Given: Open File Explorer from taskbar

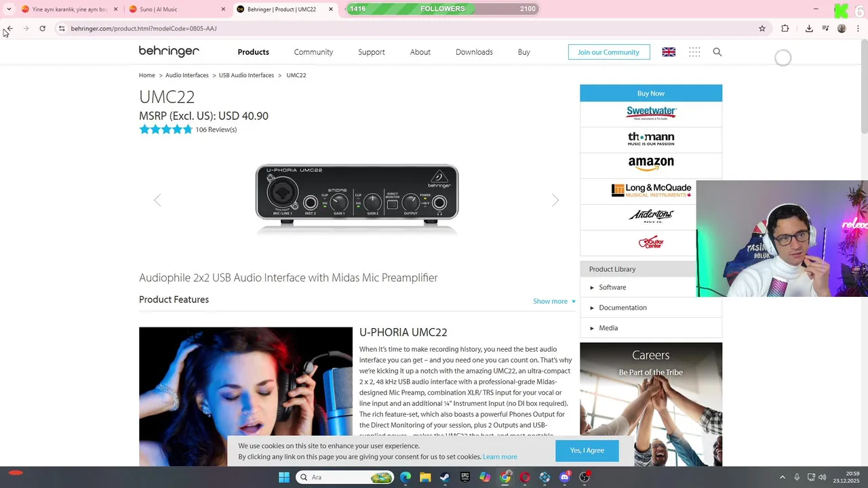Looking at the screenshot, I should coord(425,477).
